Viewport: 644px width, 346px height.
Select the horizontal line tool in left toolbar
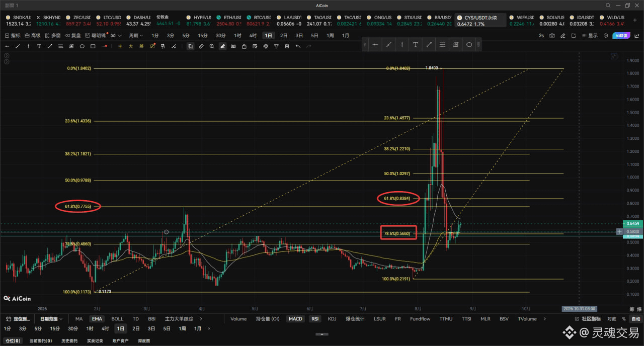coord(7,46)
